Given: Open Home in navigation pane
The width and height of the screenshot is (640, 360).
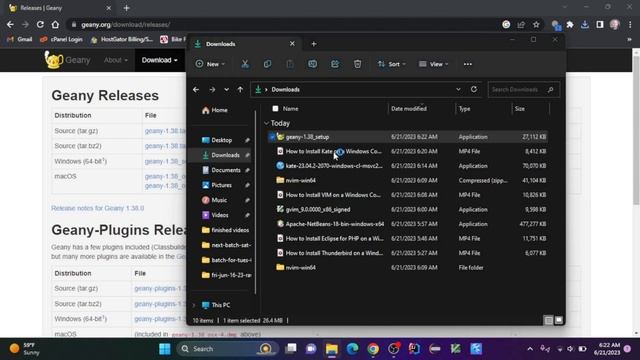Looking at the screenshot, I should coord(215,110).
